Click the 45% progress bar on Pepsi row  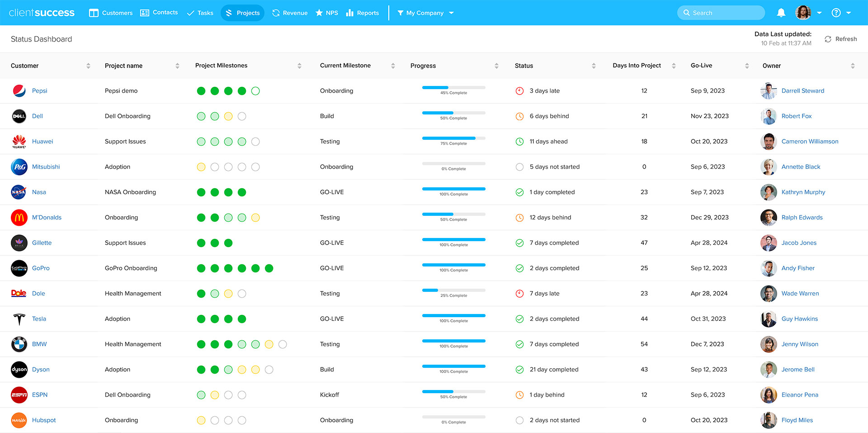point(453,88)
